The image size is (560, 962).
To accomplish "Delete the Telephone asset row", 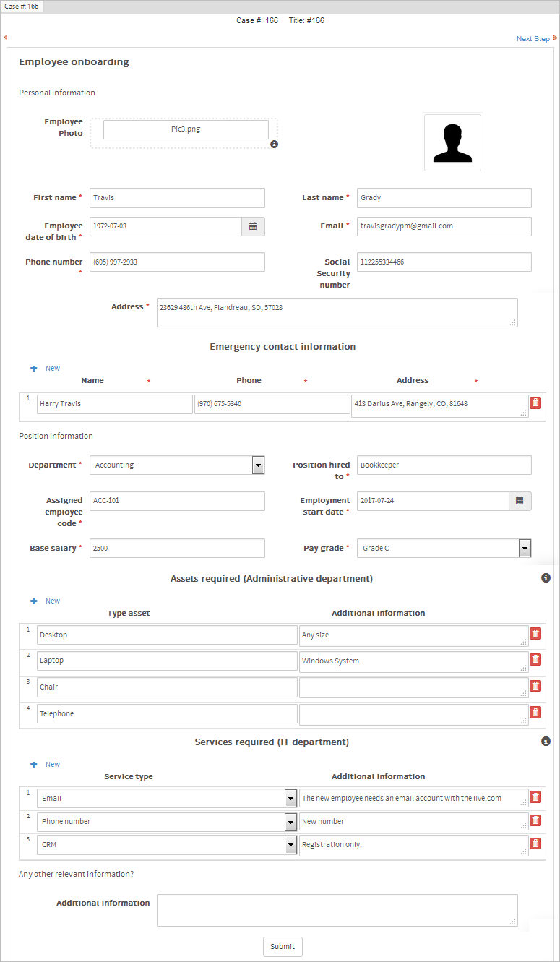I will (535, 713).
